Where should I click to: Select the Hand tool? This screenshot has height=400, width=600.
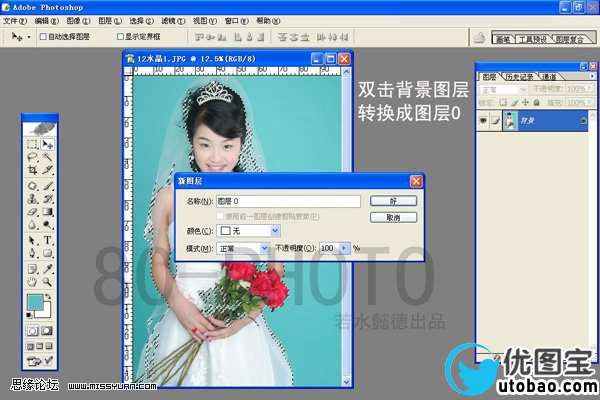pyautogui.click(x=33, y=282)
